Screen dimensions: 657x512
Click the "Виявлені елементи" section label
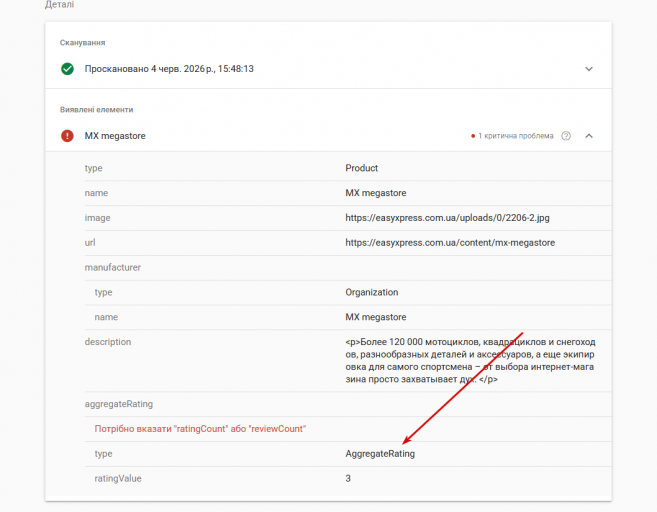96,110
